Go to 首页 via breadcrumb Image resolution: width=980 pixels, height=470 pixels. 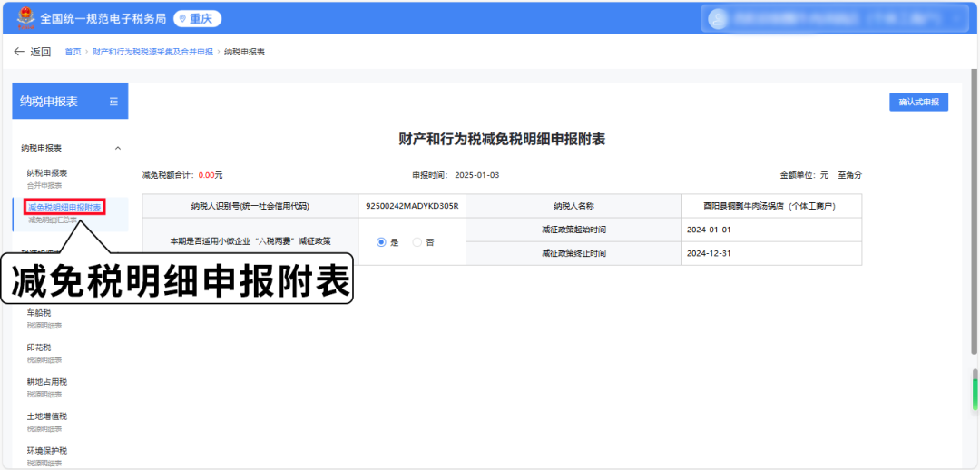click(73, 52)
